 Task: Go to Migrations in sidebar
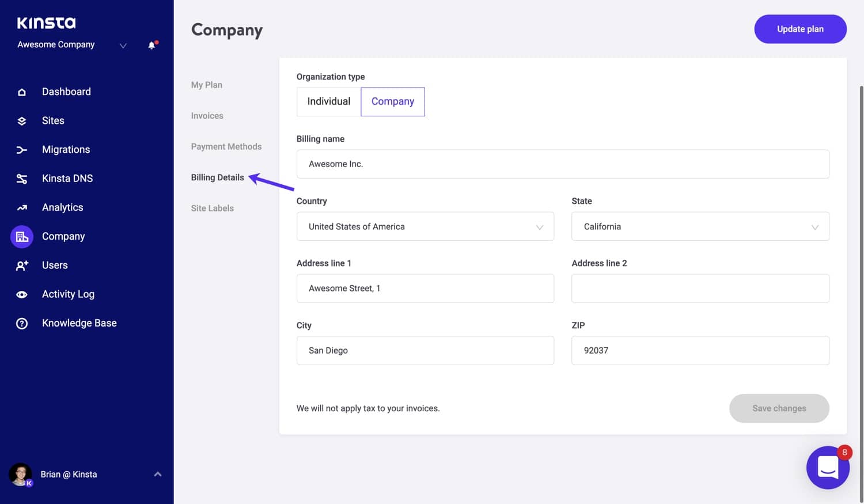coord(66,150)
